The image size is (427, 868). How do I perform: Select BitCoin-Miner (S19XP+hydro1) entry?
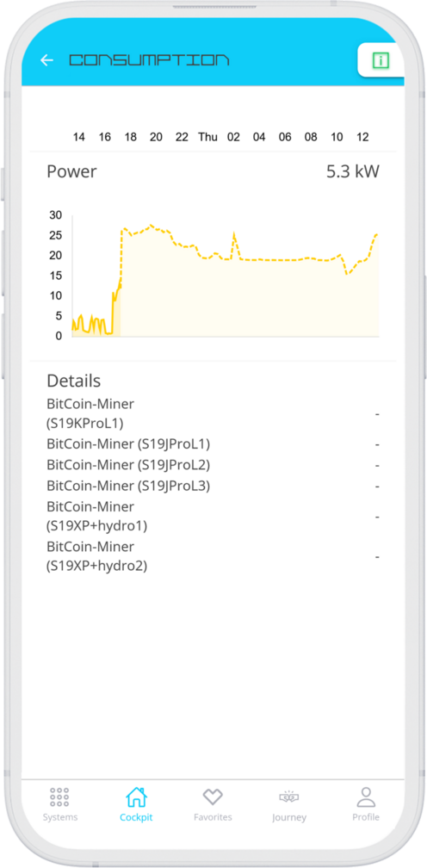[x=213, y=517]
